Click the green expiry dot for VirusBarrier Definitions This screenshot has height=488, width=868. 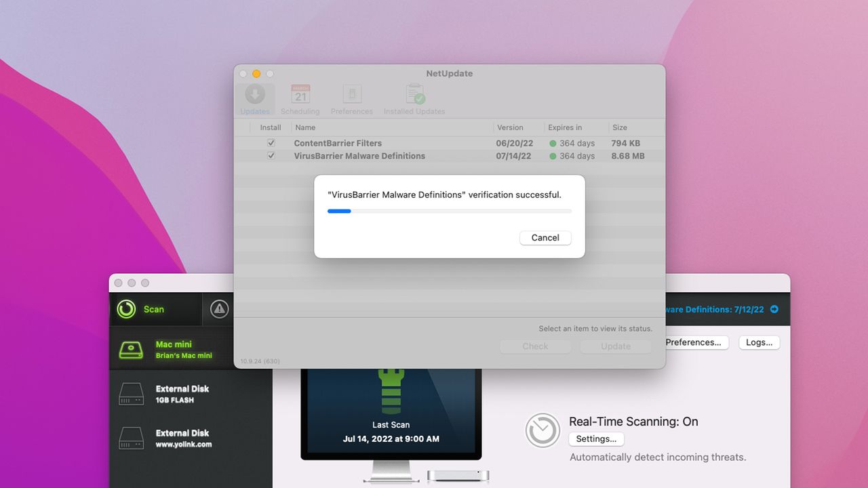point(553,156)
